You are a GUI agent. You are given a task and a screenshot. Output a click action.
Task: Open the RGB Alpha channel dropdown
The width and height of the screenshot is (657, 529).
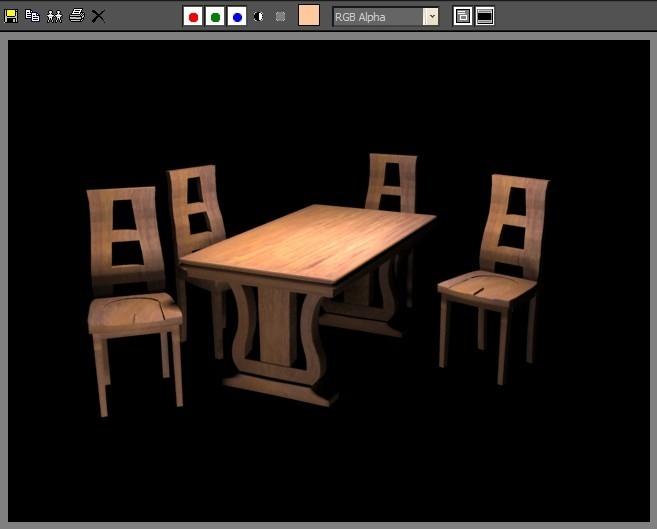[x=385, y=17]
